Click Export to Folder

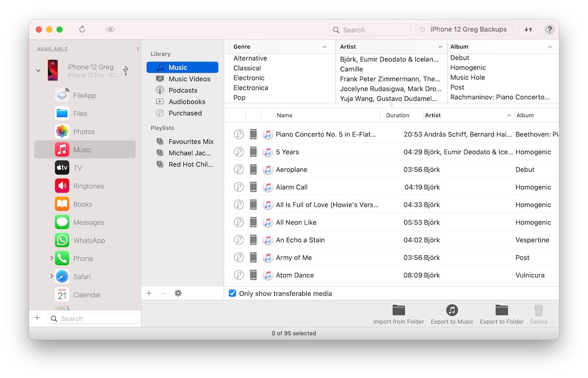[x=502, y=314]
